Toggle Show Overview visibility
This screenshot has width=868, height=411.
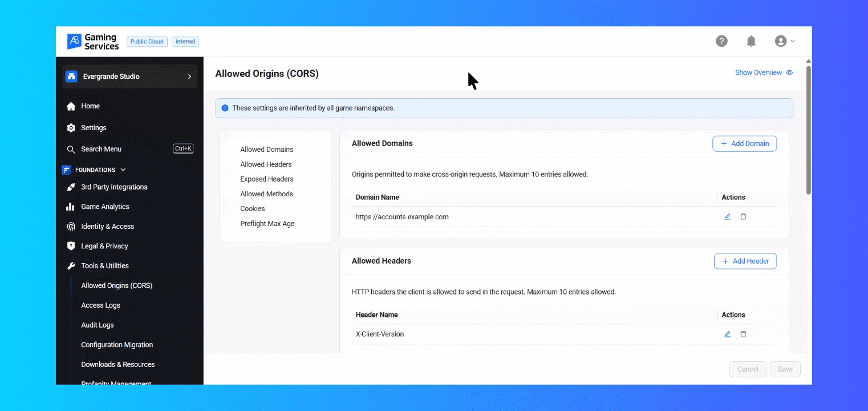(x=764, y=72)
